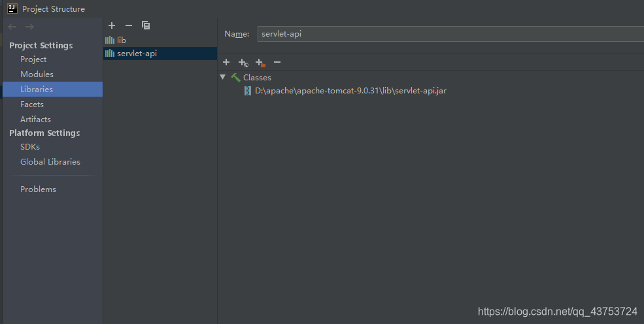Click the Project Structure window title
This screenshot has width=644, height=324.
(54, 8)
